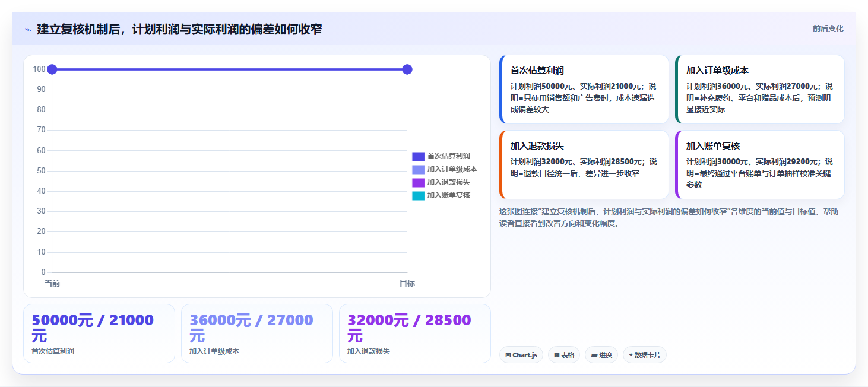Click the light-blue 加入订单级成本 legend swatch

[x=419, y=169]
